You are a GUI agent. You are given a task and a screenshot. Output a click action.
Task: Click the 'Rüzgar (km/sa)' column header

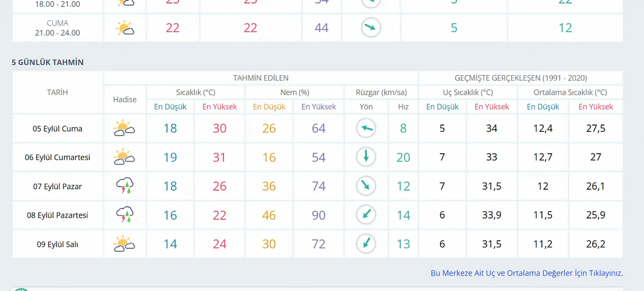click(381, 92)
